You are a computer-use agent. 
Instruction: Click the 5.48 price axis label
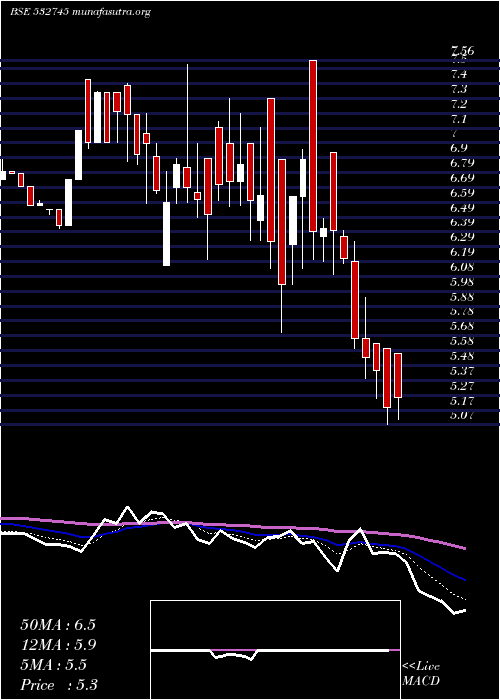[x=462, y=356]
